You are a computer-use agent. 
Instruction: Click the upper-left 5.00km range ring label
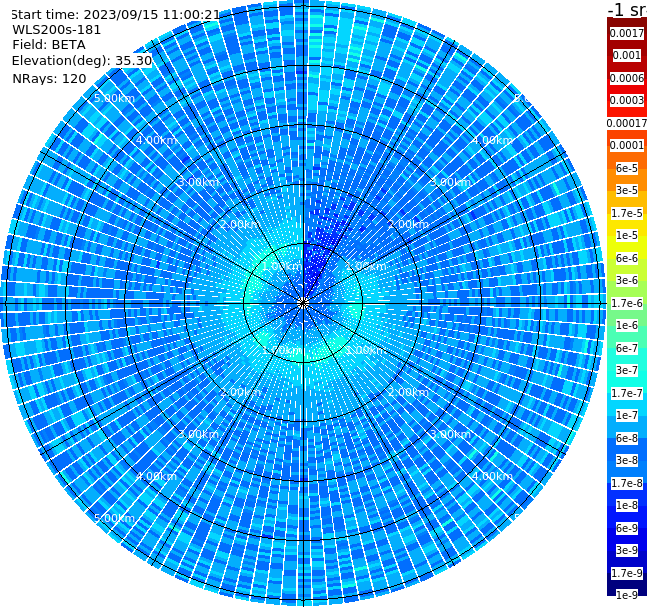tap(114, 98)
